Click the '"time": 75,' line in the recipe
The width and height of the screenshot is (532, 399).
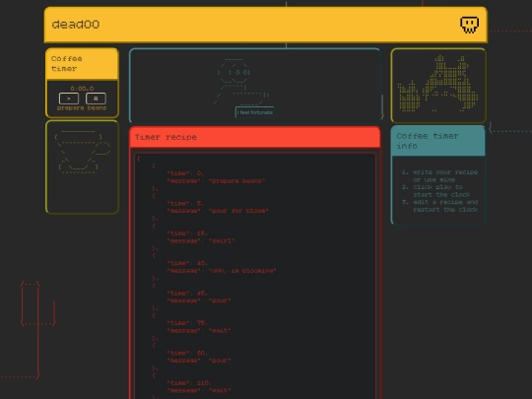coord(187,323)
